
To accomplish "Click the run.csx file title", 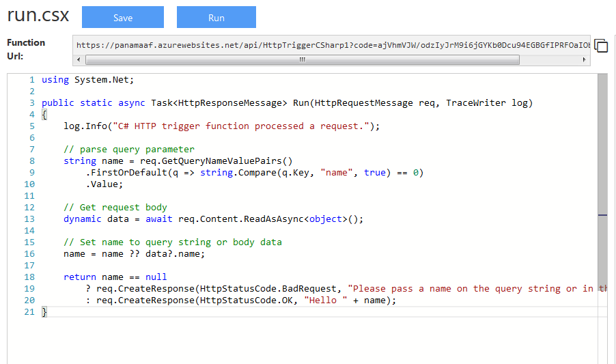I will coord(38,15).
